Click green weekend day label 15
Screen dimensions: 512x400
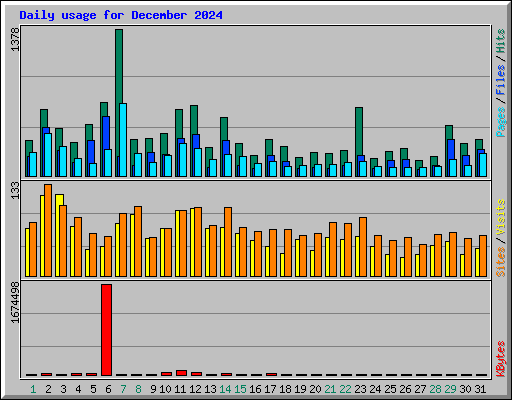[x=240, y=389]
